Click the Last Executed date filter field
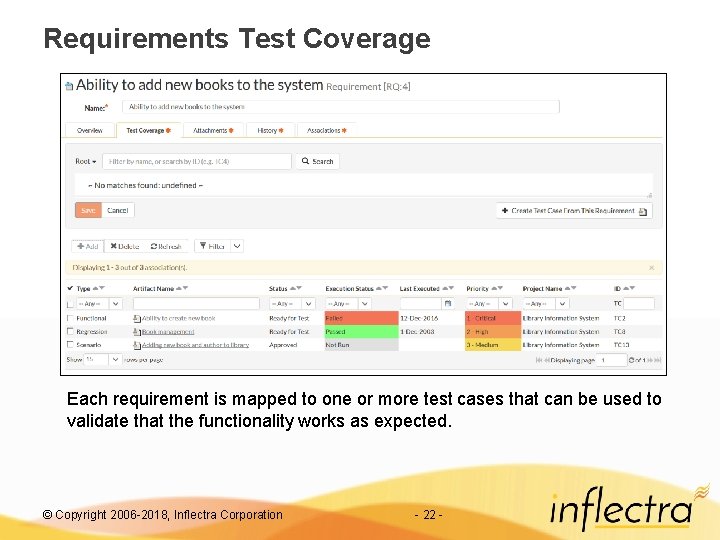The height and width of the screenshot is (540, 720). [x=421, y=304]
